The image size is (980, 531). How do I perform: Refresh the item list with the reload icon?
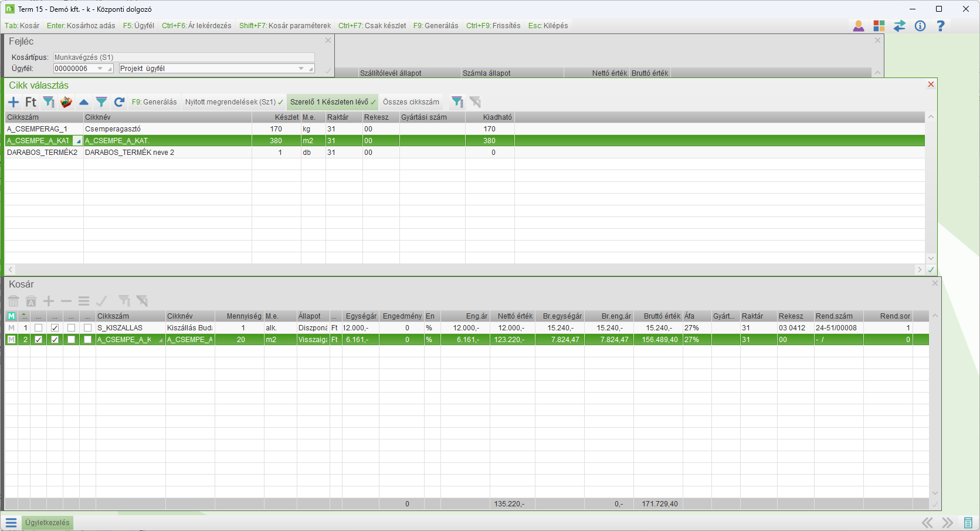click(x=119, y=102)
